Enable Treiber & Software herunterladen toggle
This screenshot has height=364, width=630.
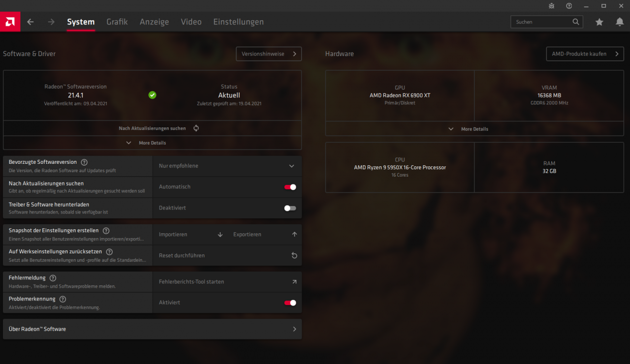290,208
